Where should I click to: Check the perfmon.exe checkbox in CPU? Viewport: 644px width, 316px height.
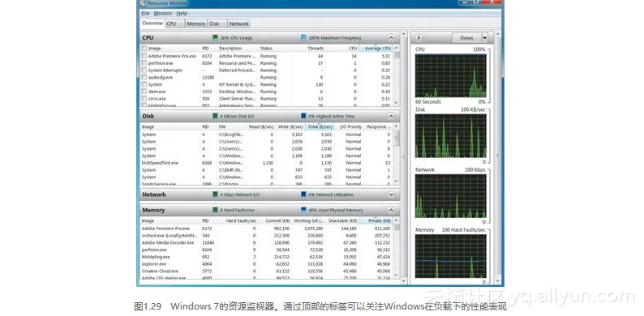pos(144,63)
